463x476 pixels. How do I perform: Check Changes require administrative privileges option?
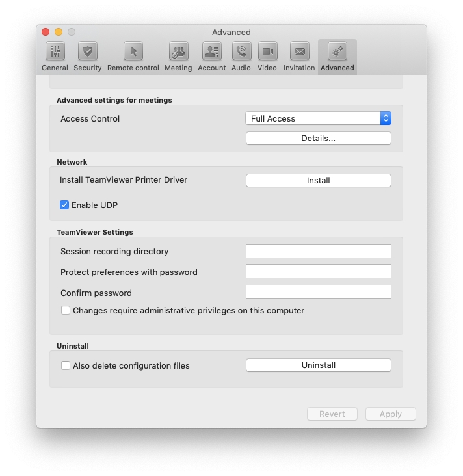pyautogui.click(x=66, y=311)
